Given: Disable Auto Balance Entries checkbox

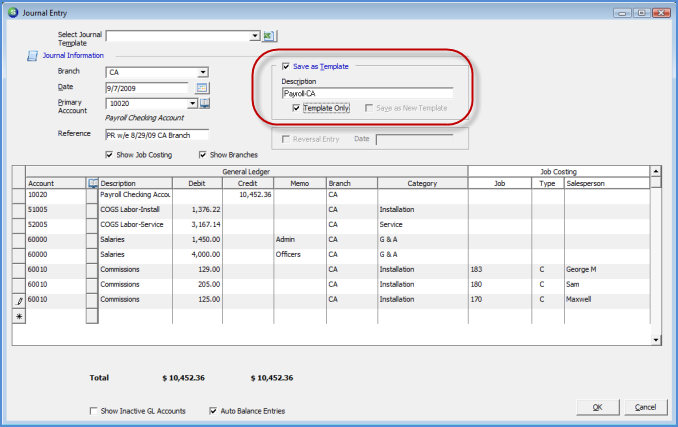Looking at the screenshot, I should click(x=213, y=411).
